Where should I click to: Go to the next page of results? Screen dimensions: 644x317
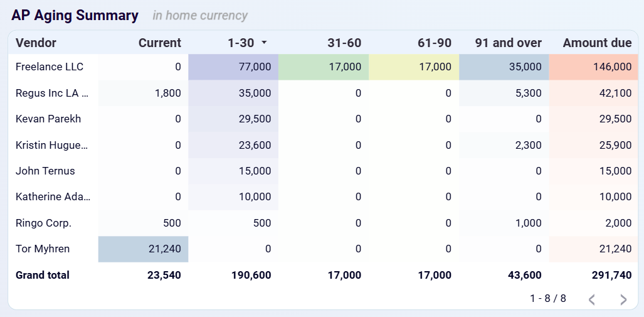(623, 299)
